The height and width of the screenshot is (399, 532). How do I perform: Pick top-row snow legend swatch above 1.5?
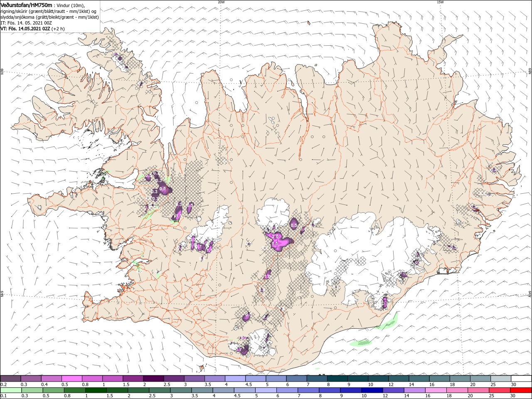(133, 379)
